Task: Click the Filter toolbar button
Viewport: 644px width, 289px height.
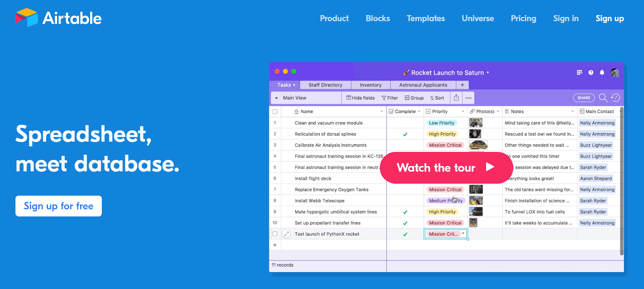Action: (390, 98)
